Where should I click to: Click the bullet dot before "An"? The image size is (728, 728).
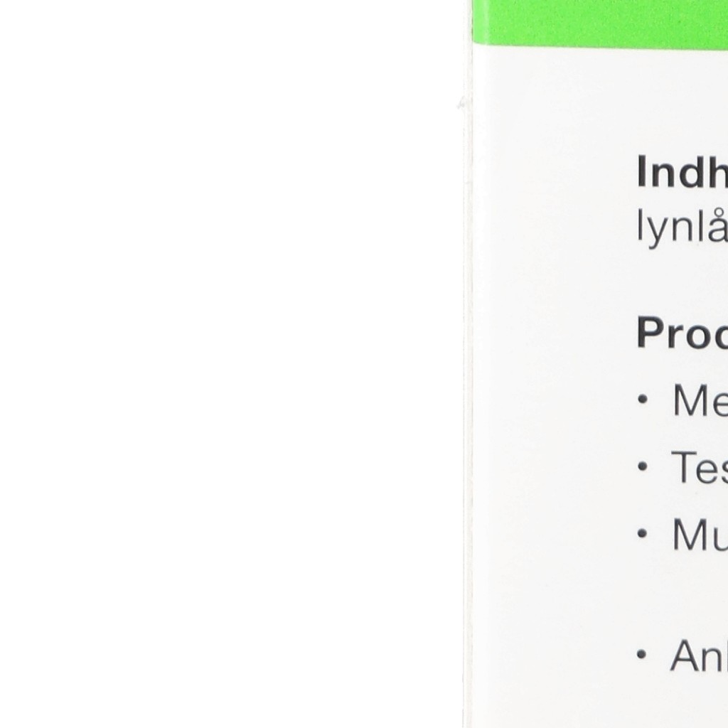point(643,655)
